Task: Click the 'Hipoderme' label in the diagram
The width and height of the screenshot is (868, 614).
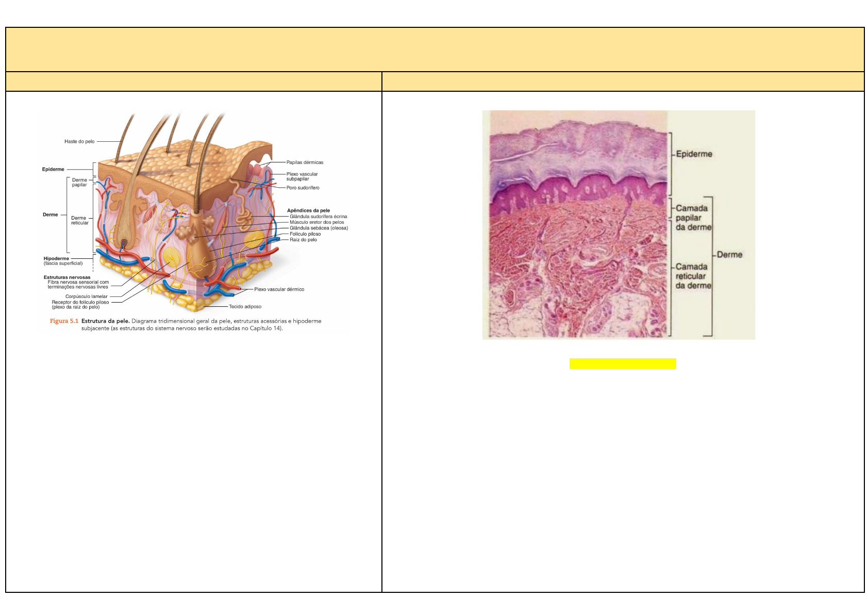Action: [x=56, y=258]
